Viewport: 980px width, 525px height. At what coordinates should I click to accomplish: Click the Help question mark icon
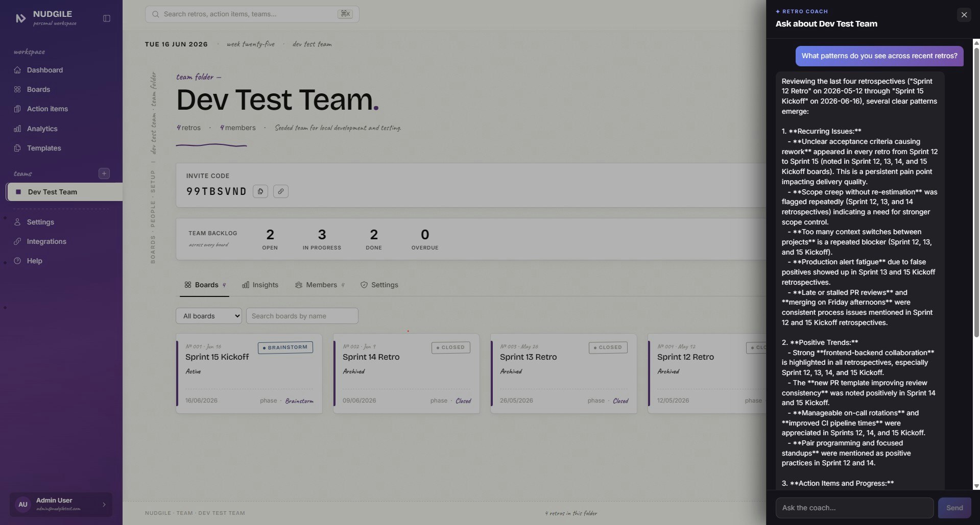tap(17, 261)
